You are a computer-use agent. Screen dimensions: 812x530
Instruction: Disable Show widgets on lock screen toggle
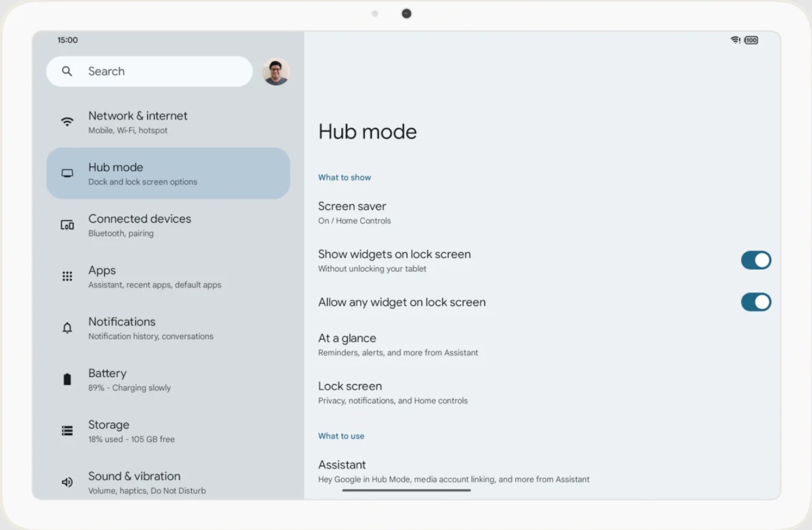pyautogui.click(x=756, y=260)
